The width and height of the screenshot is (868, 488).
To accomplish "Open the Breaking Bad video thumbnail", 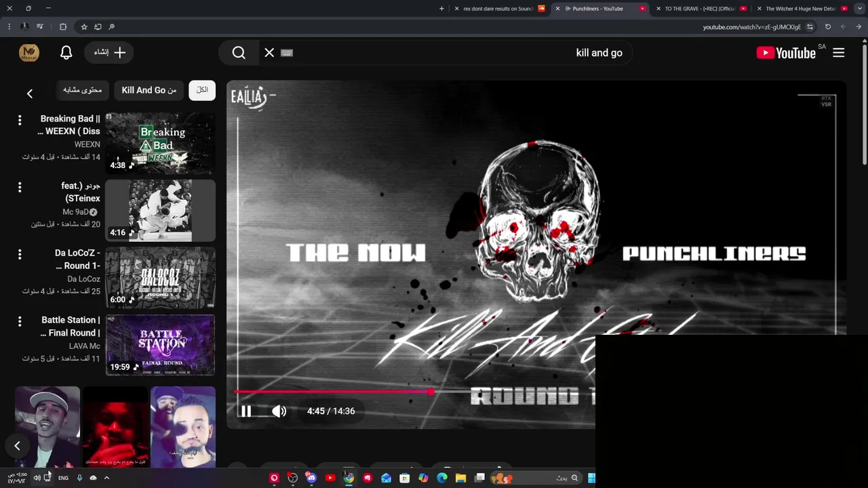I will pyautogui.click(x=160, y=143).
